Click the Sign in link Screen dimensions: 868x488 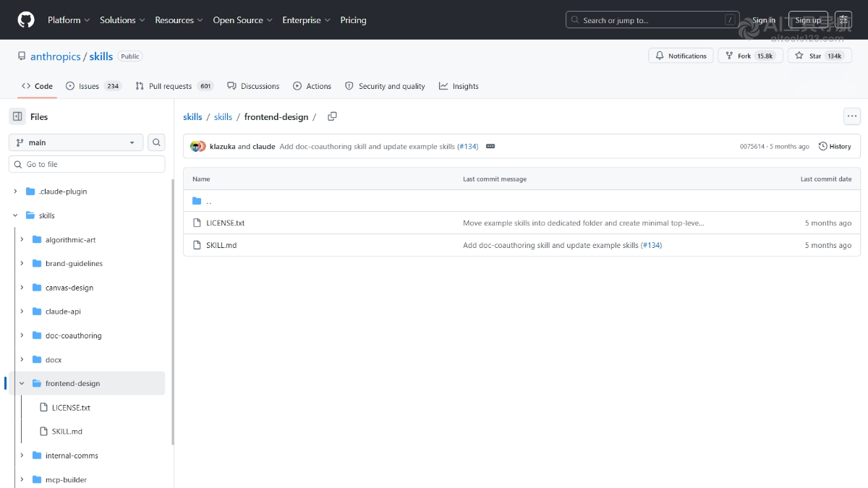[764, 20]
